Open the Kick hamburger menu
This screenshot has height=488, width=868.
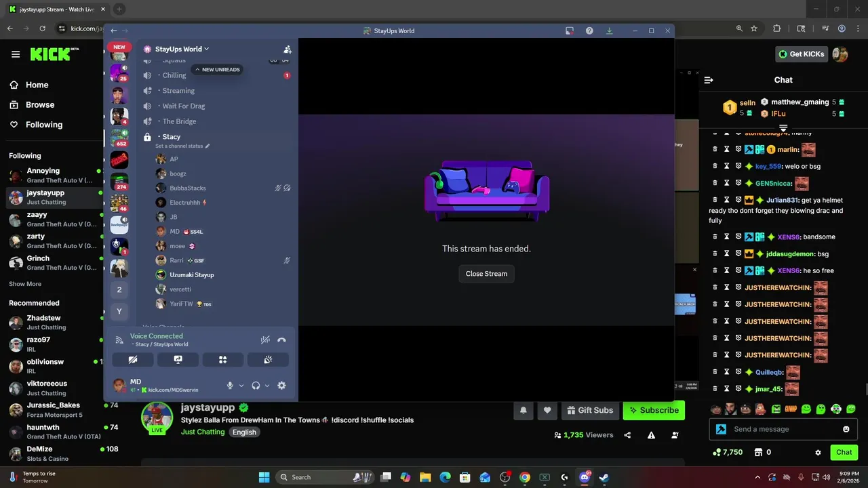coord(16,54)
